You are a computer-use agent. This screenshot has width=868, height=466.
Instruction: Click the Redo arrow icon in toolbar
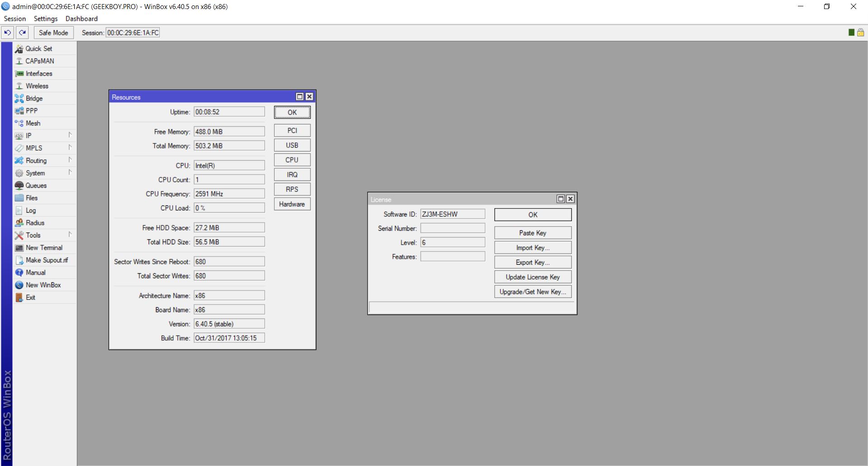(x=22, y=33)
